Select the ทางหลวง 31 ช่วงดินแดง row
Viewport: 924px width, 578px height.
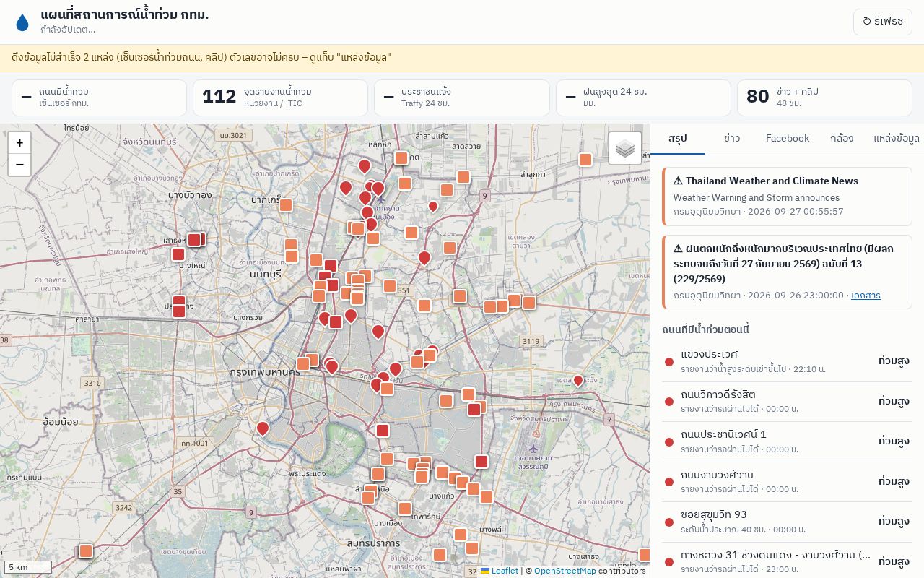787,561
